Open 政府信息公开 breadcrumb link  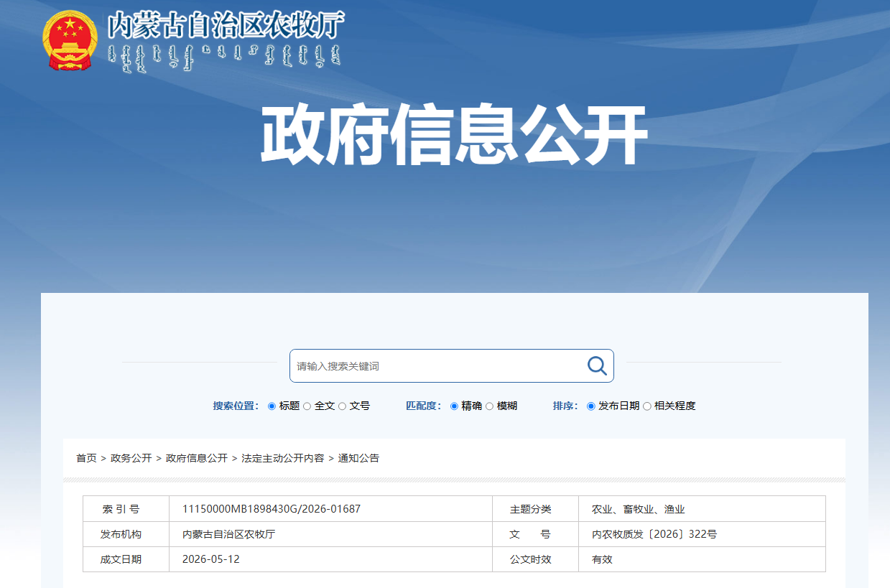click(x=197, y=458)
